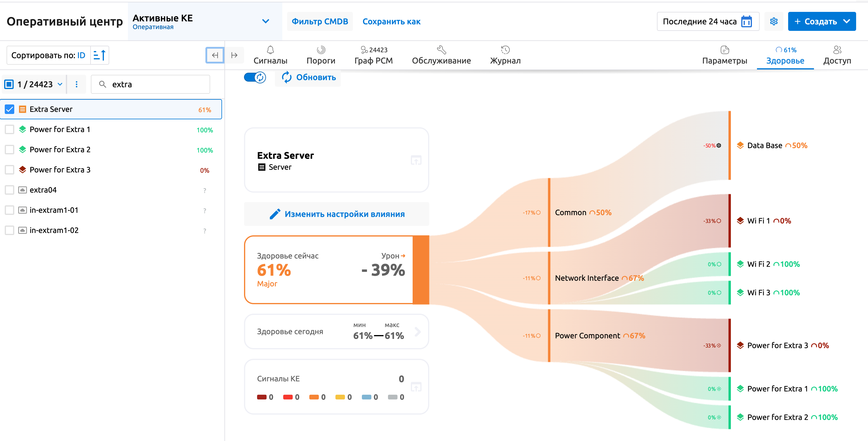Open the Параметры tab
The width and height of the screenshot is (868, 441).
point(724,55)
